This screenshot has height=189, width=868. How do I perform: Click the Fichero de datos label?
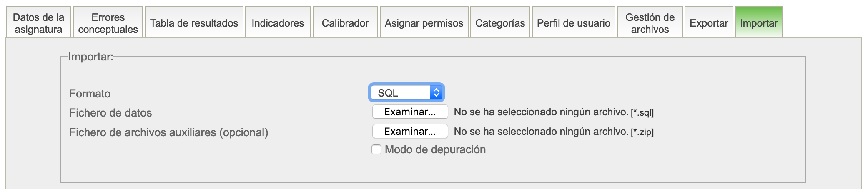click(x=110, y=113)
